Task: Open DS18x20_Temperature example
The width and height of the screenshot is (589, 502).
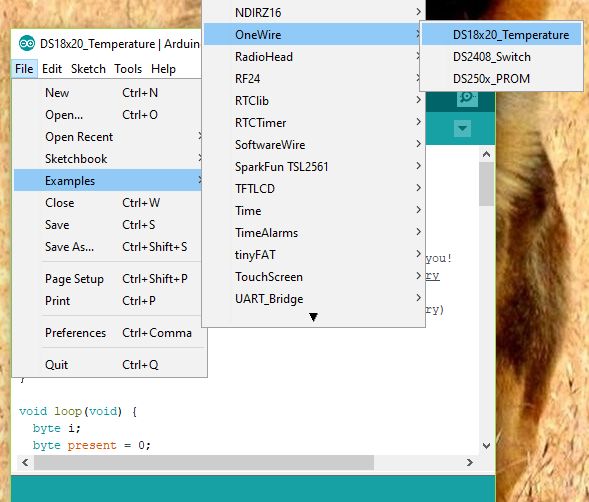Action: coord(501,35)
